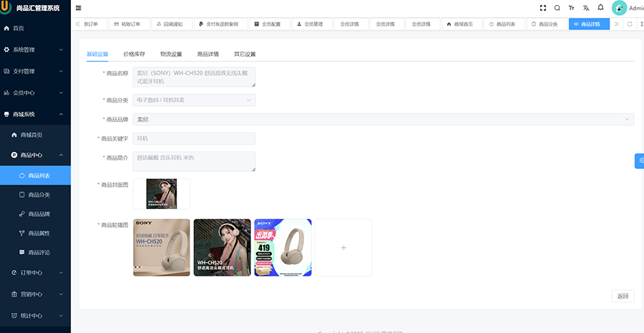This screenshot has width=644, height=333.
Task: Expand 营销中心 sidebar menu
Action: tap(35, 294)
